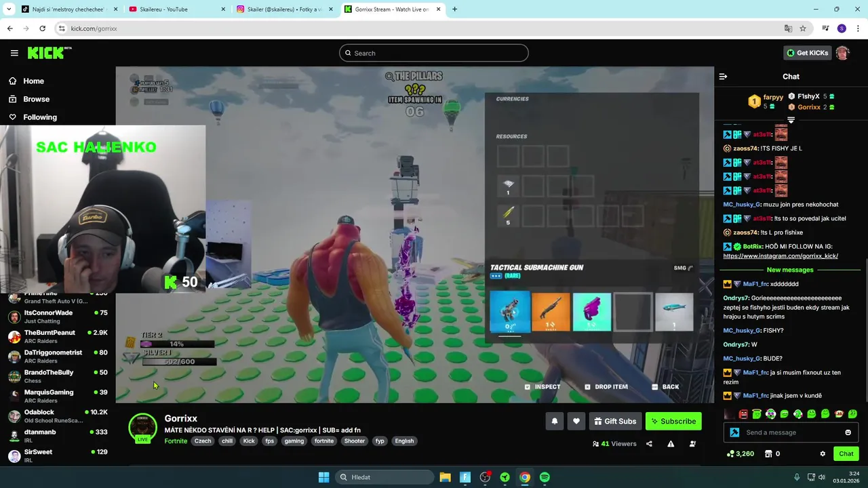Click the Gift Subs button

point(615,422)
